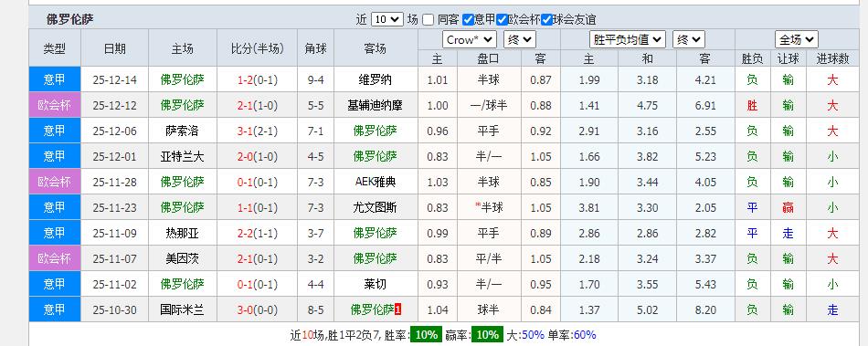Screen dimensions: 868x346
Task: Open away team 尤文图斯 link
Action: tap(376, 208)
